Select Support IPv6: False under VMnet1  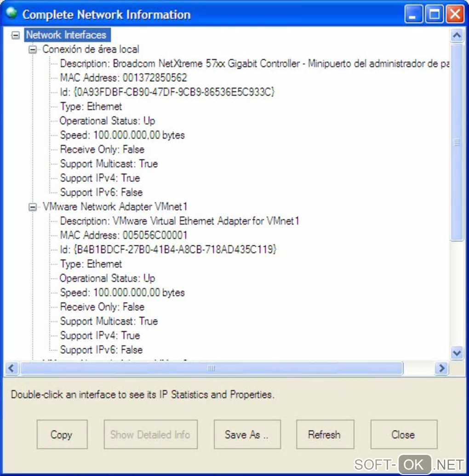pyautogui.click(x=101, y=349)
